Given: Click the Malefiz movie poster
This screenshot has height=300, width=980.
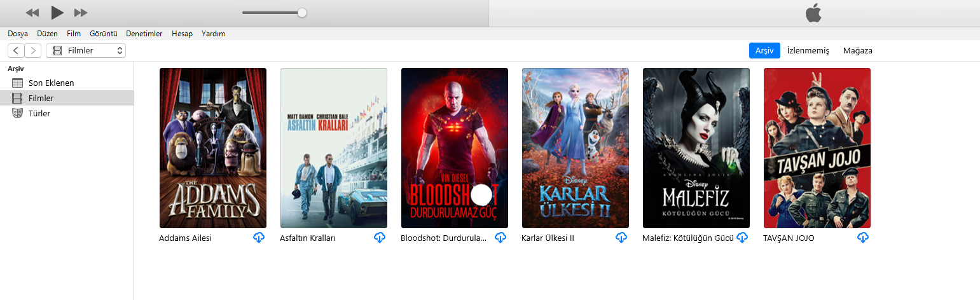Looking at the screenshot, I should pyautogui.click(x=696, y=148).
